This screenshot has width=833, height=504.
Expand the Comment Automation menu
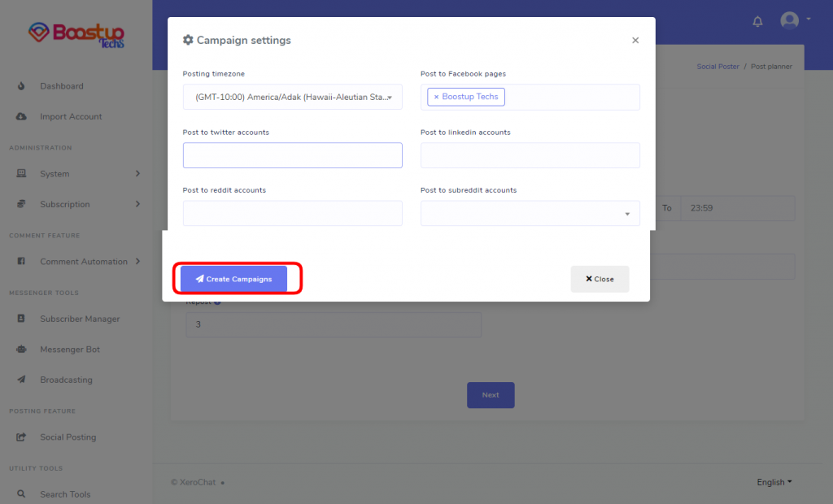pos(76,261)
